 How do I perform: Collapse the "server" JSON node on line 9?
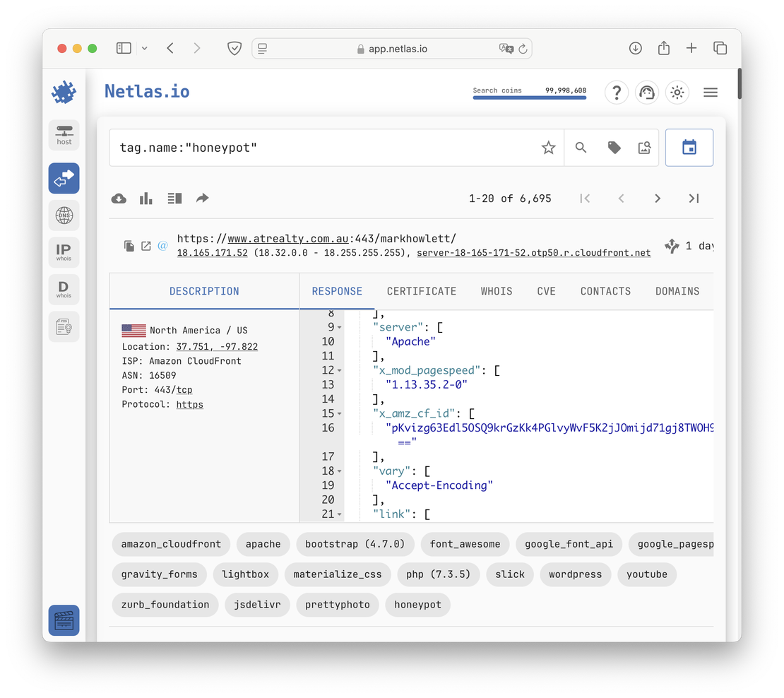point(340,328)
